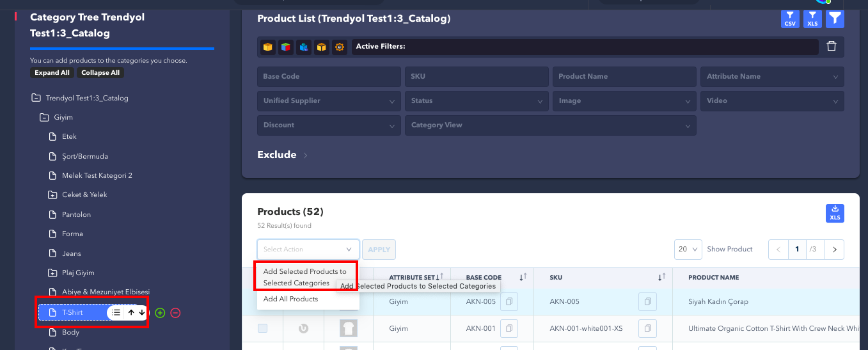868x350 pixels.
Task: Move T-Shirt category up with arrow
Action: (131, 313)
